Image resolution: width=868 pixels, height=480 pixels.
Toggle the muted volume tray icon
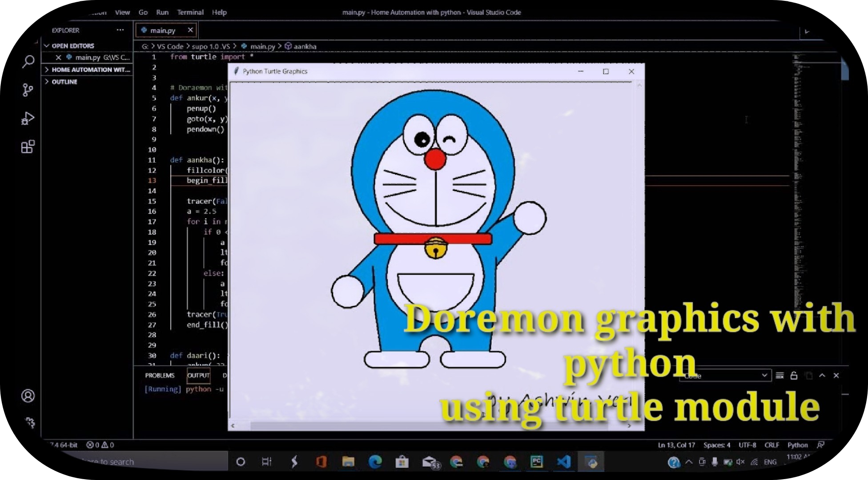tap(740, 462)
